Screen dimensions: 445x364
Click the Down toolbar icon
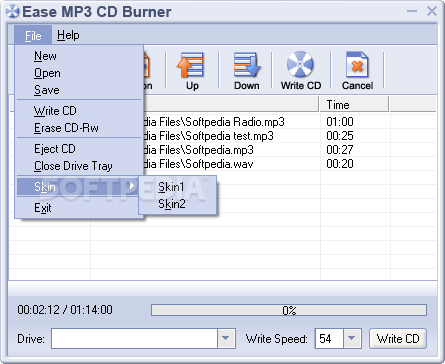pyautogui.click(x=247, y=65)
